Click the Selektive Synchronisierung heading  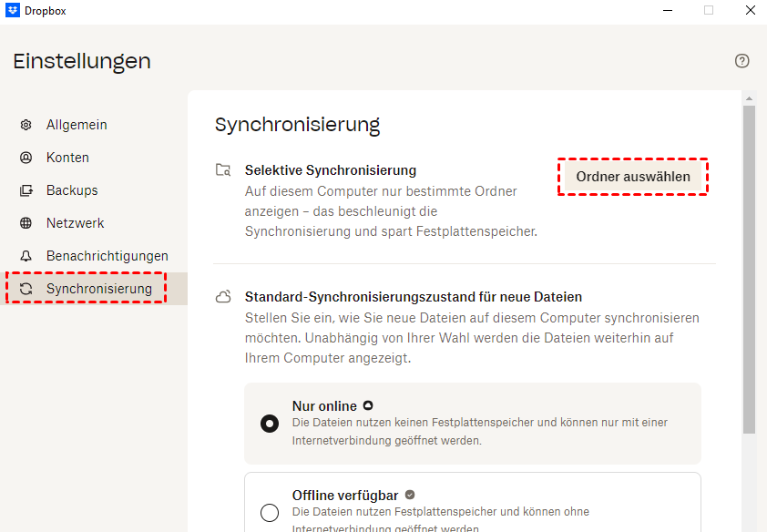[x=331, y=170]
